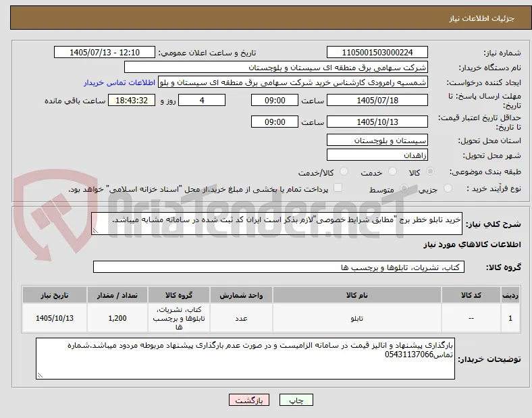Click the row number 1 cell
Image resolution: width=532 pixels, height=418 pixels.
click(x=510, y=318)
